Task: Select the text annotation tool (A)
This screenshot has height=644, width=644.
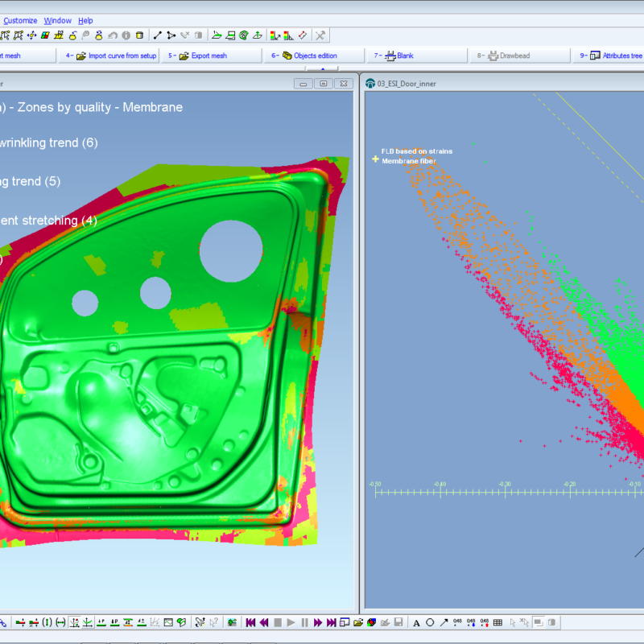Action: [416, 622]
